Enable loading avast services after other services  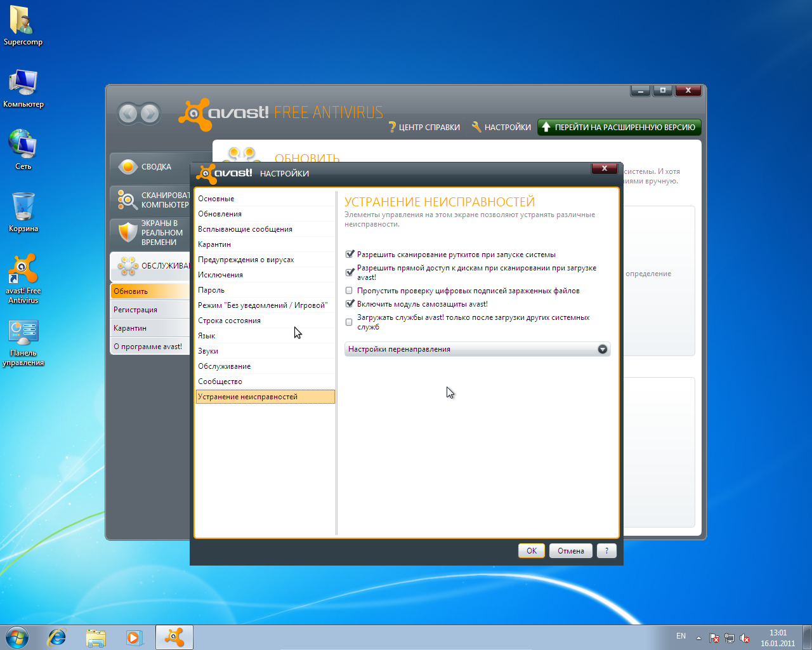pyautogui.click(x=349, y=322)
